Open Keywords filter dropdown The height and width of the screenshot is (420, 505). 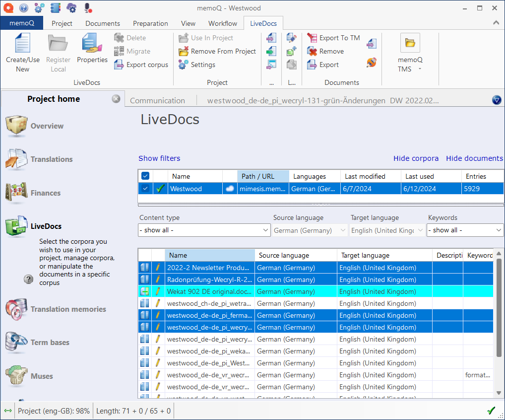(465, 230)
